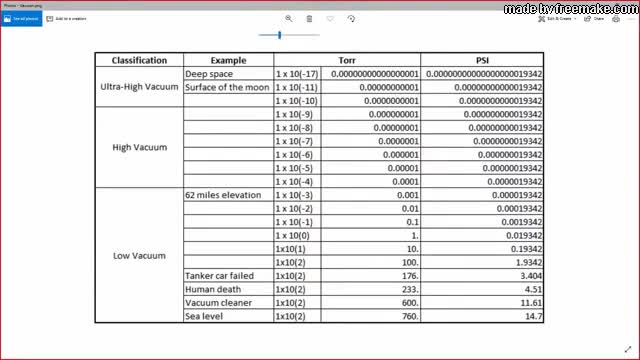Click the PSI column header in the image

click(x=482, y=60)
